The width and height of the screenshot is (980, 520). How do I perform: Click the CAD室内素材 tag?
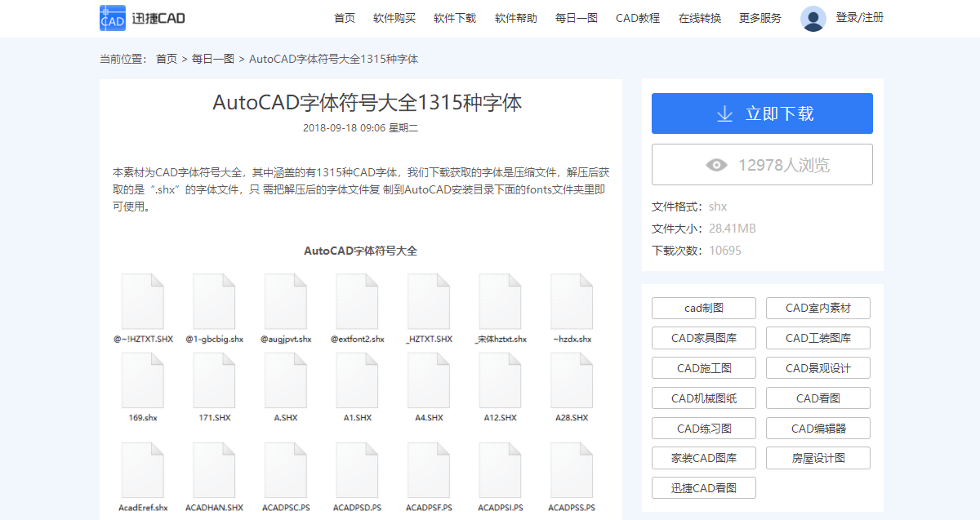coord(818,309)
